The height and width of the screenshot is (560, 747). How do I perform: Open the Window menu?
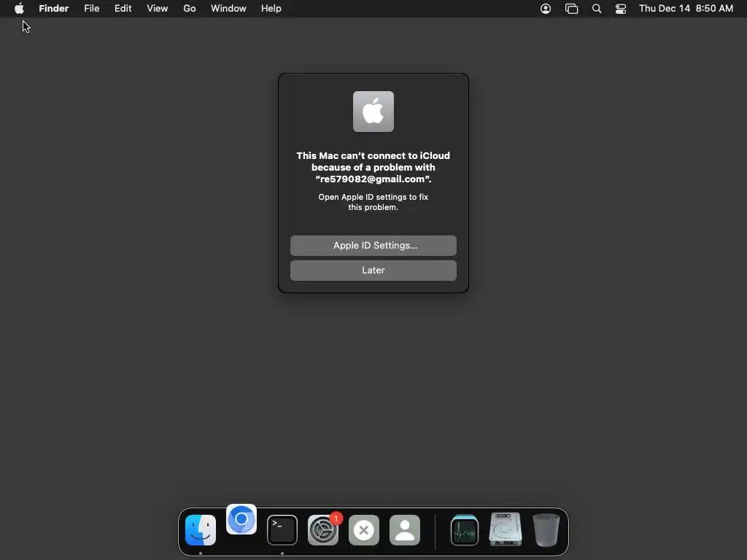[228, 9]
